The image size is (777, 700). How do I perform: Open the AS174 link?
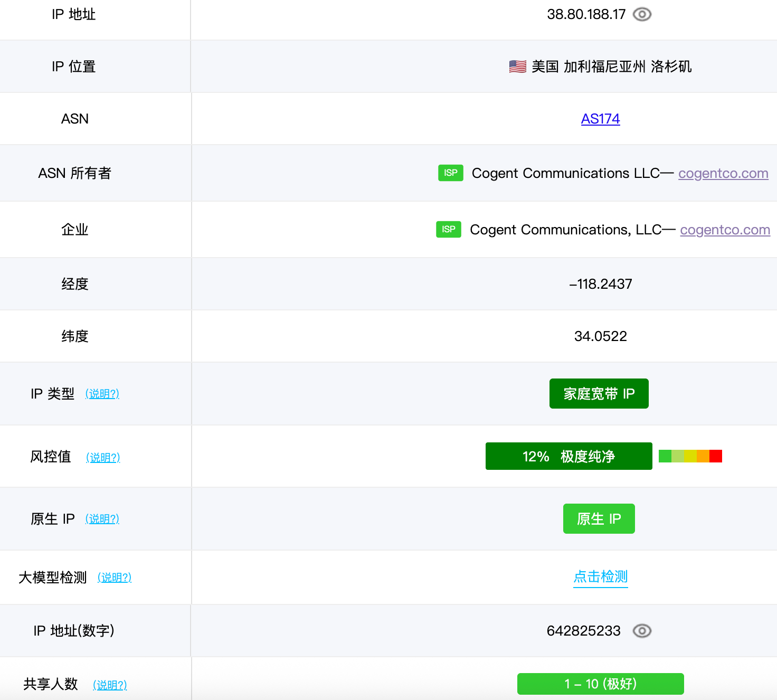coord(600,119)
